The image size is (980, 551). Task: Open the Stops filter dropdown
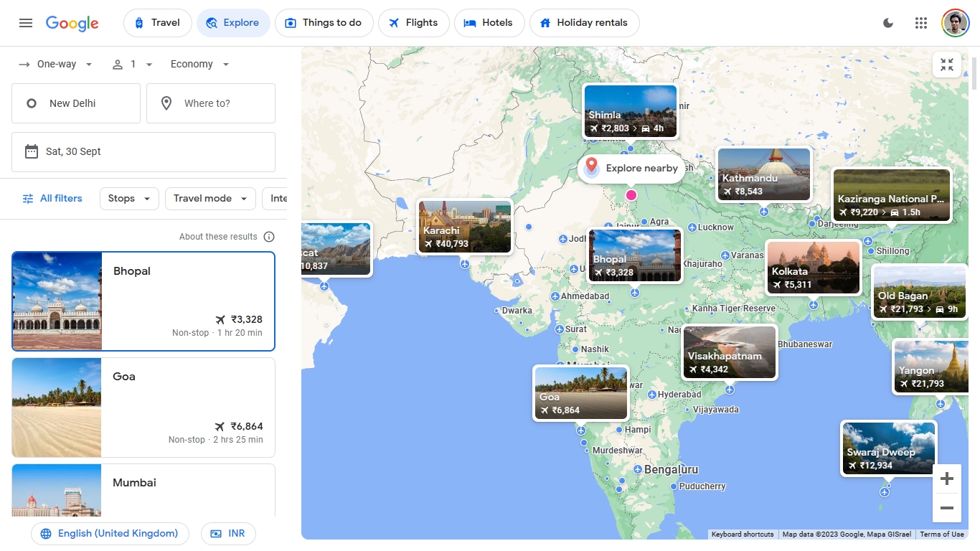pyautogui.click(x=128, y=198)
